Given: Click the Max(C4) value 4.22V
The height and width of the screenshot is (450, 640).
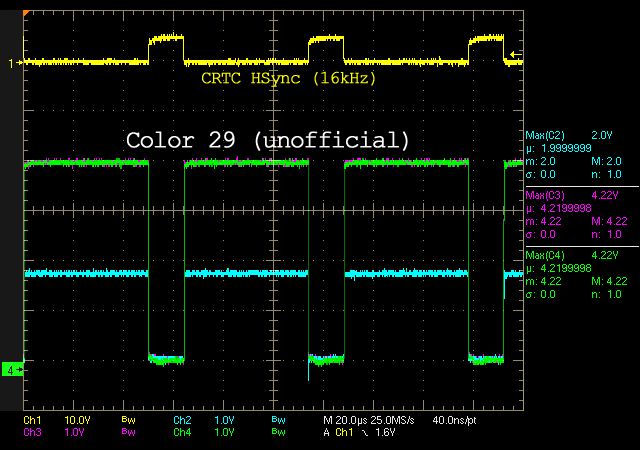Looking at the screenshot, I should pyautogui.click(x=605, y=255).
